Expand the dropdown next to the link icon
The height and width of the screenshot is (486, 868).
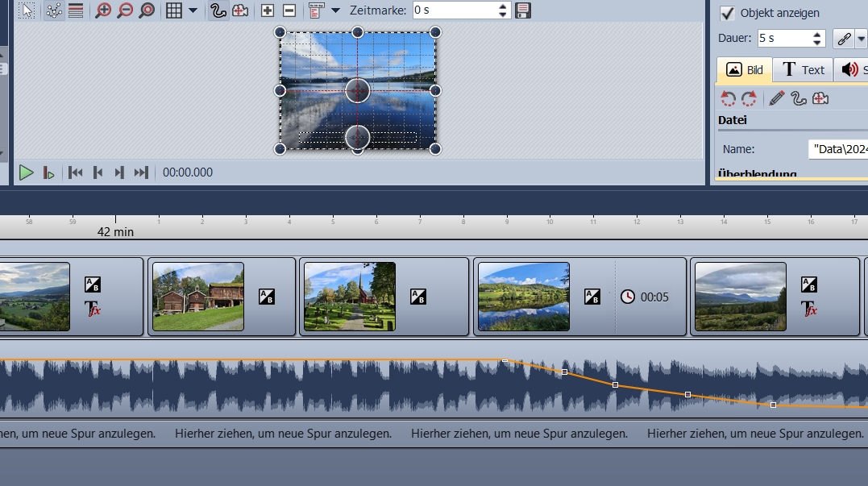(861, 39)
